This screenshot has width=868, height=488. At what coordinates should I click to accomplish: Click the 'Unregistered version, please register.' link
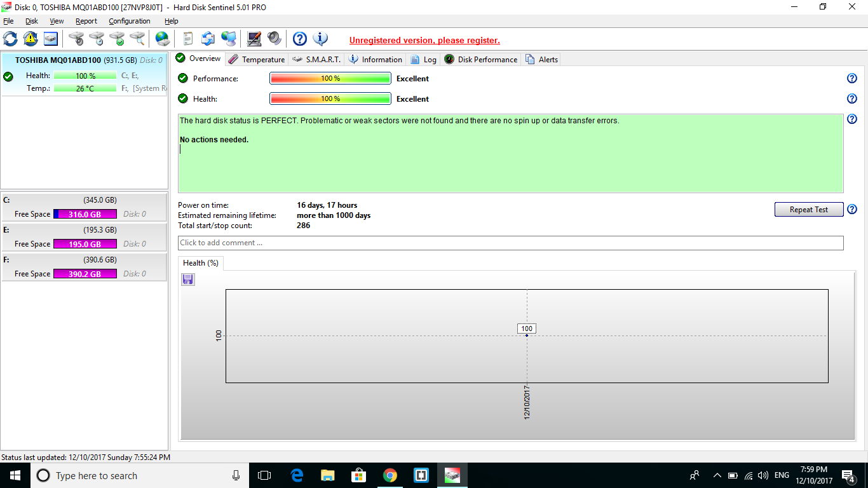[x=424, y=41]
